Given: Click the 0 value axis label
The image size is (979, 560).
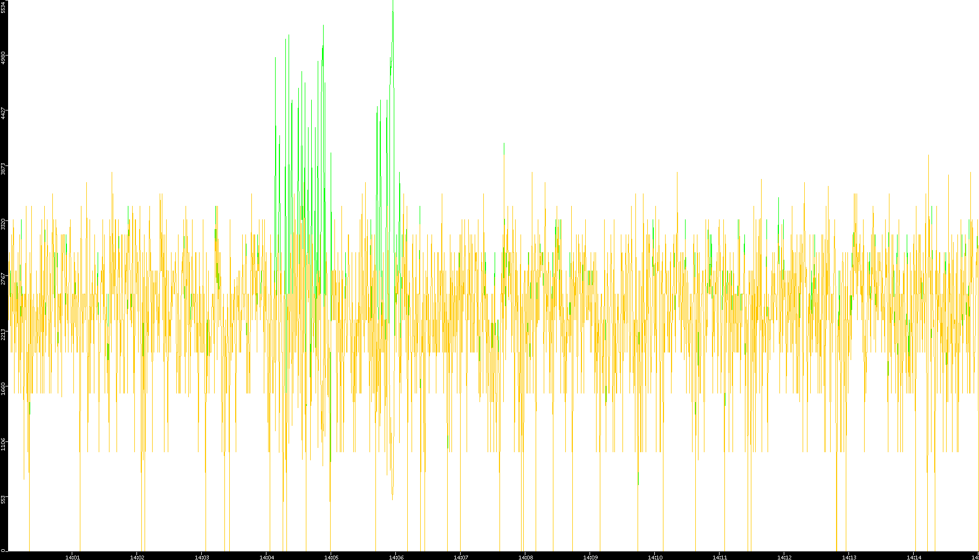Looking at the screenshot, I should point(3,550).
